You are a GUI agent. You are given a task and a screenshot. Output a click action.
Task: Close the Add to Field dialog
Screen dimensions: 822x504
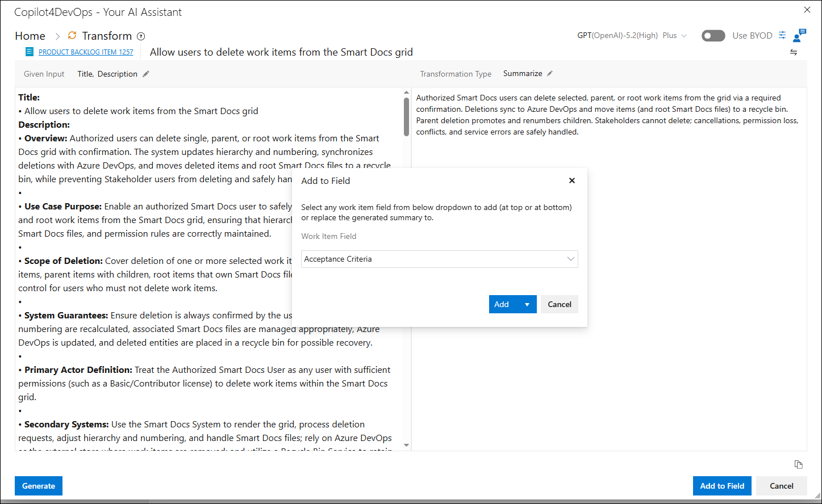pos(572,180)
